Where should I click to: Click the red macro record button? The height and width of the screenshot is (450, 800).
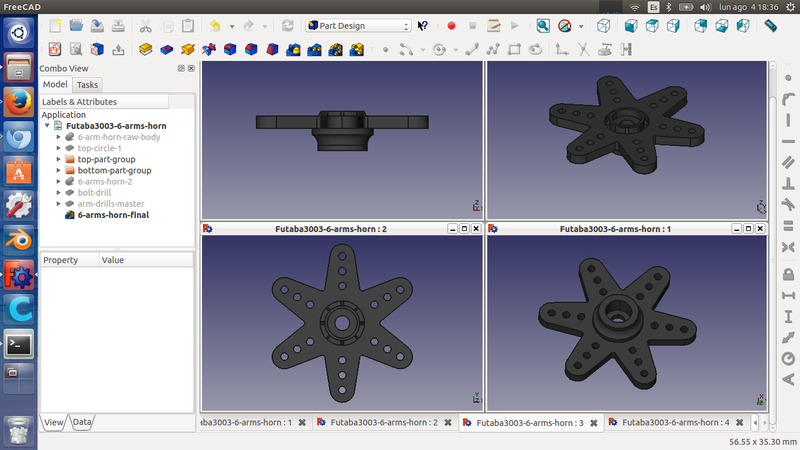(451, 26)
